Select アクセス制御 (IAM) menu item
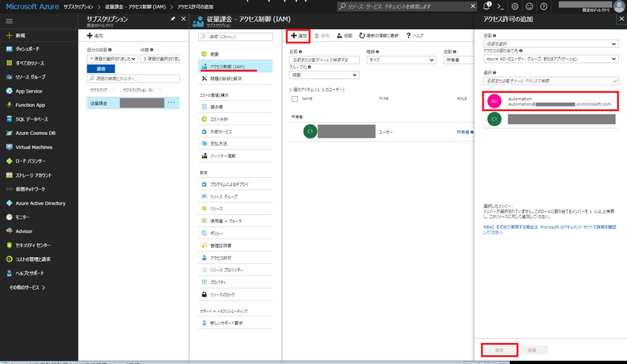Viewport: 627px width, 364px height. (x=236, y=66)
